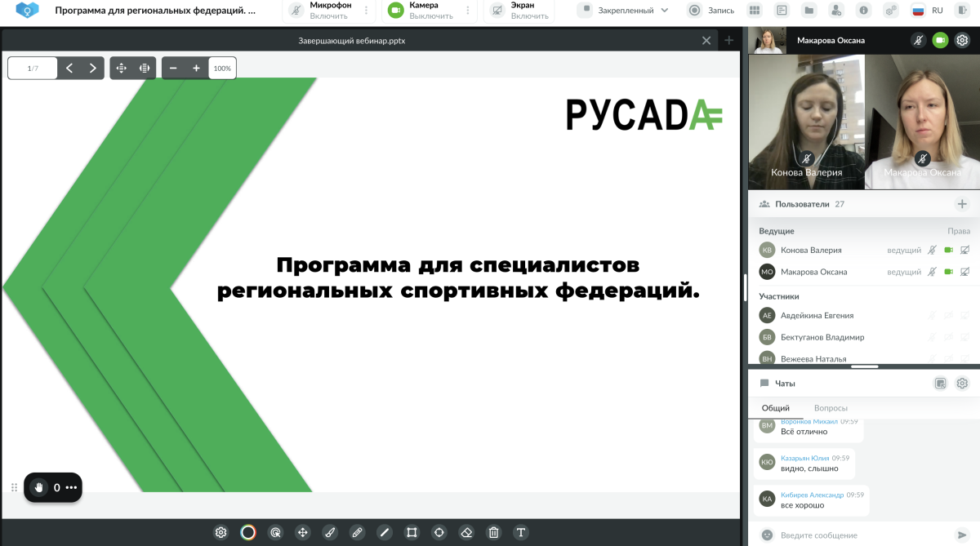Close the Завершающий вебинар.pptx tab
This screenshot has width=980, height=546.
706,41
